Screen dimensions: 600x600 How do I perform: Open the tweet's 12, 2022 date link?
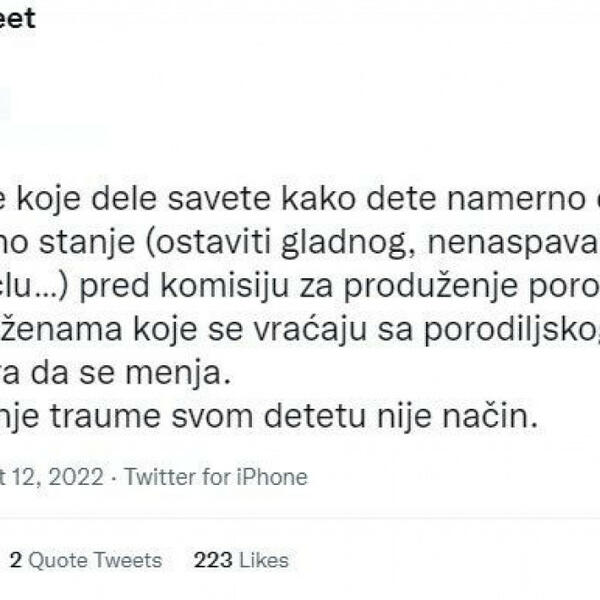coord(56,477)
